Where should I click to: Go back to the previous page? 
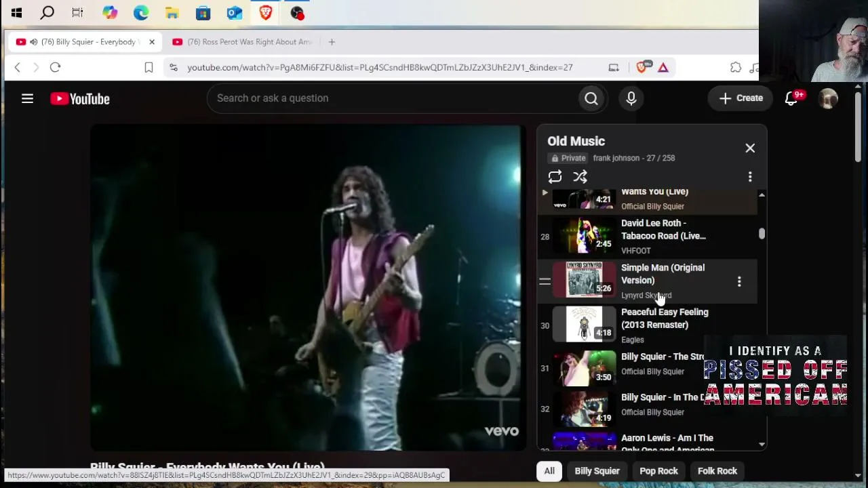18,67
